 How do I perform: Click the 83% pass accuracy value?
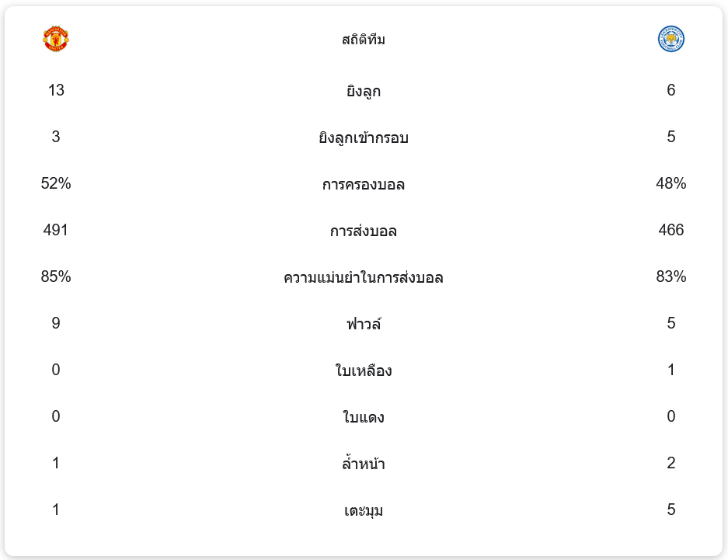pyautogui.click(x=671, y=277)
